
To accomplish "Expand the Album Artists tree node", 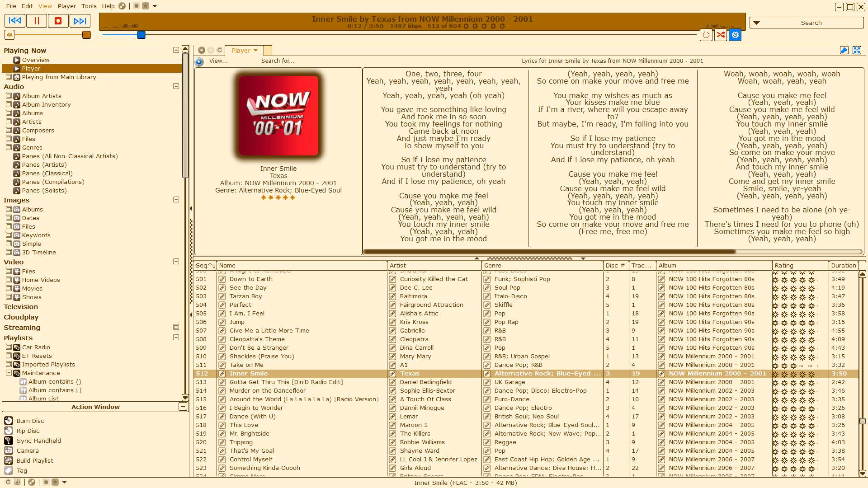I will pos(9,96).
